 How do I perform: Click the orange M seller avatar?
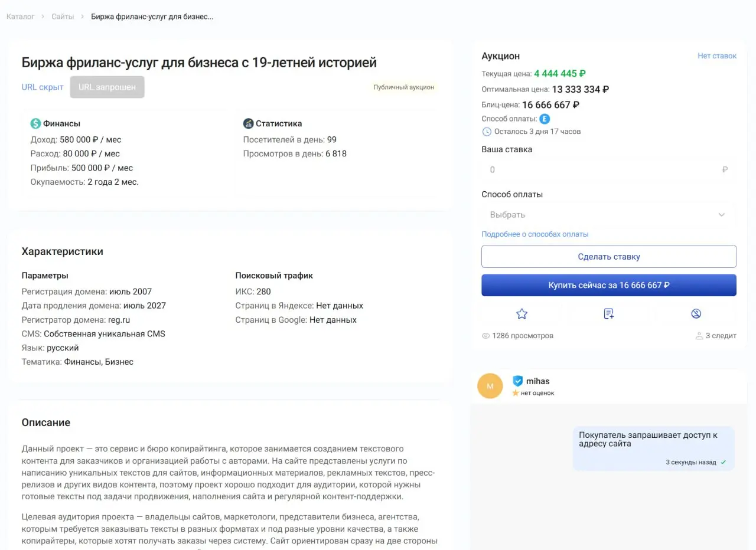click(x=490, y=386)
